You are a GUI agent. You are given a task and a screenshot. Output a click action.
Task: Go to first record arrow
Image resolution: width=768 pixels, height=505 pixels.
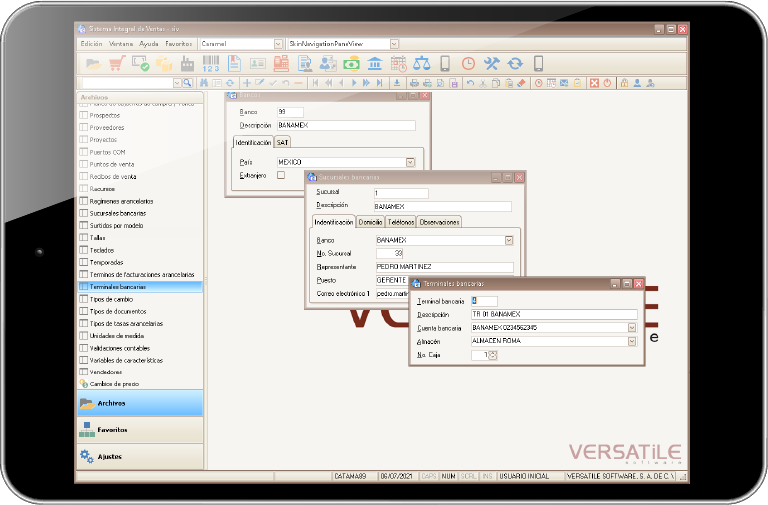point(315,83)
